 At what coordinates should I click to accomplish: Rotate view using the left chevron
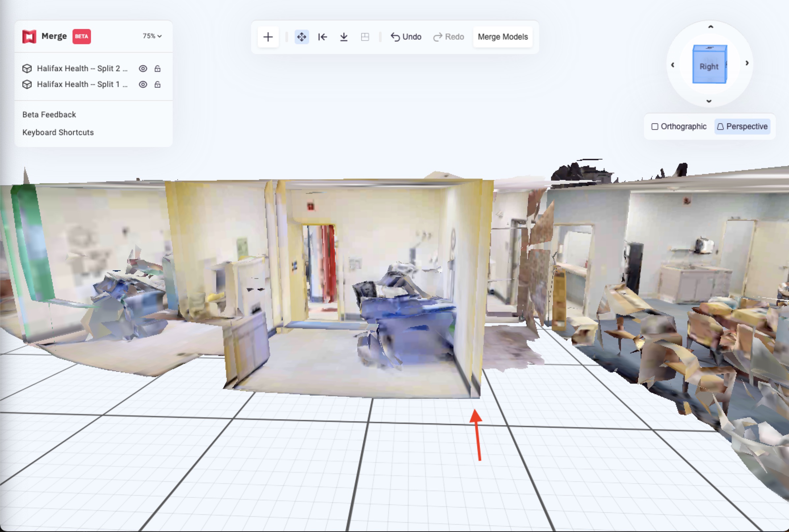(673, 65)
